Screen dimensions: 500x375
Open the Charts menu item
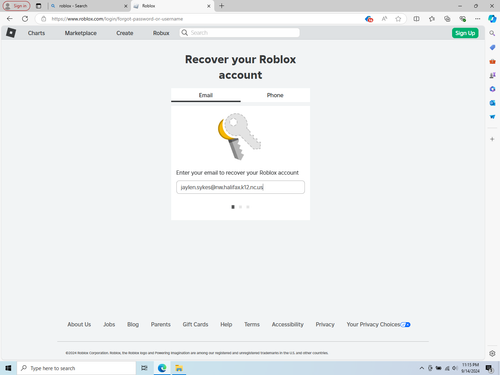point(36,33)
